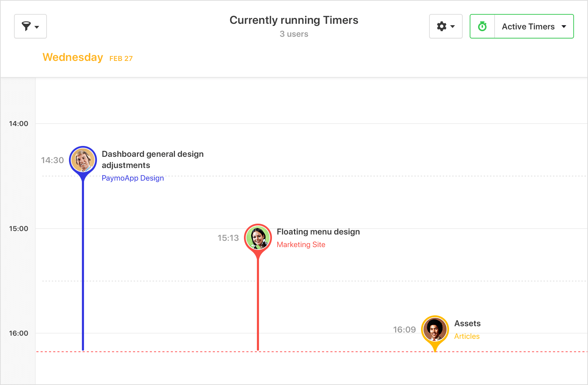Open the PaymoApp Design project link
Image resolution: width=588 pixels, height=385 pixels.
pos(132,178)
